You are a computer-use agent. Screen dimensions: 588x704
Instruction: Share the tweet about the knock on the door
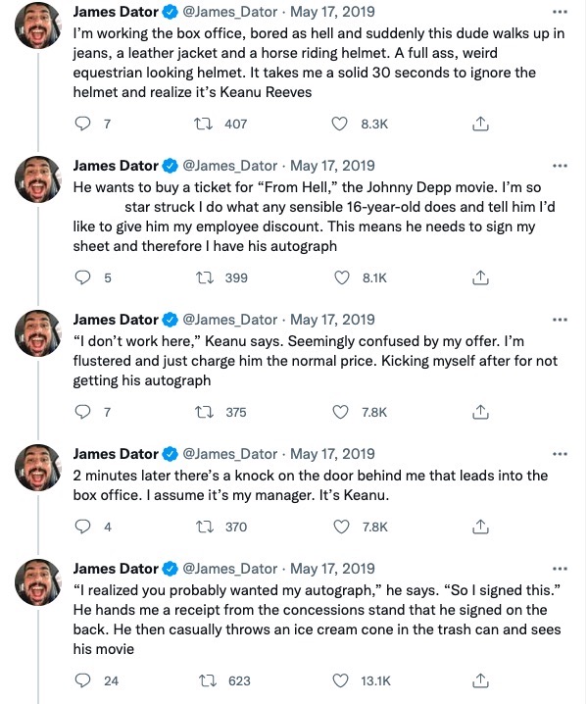click(x=480, y=527)
